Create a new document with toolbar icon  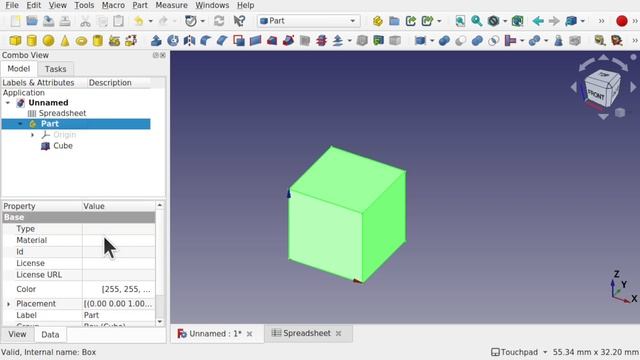click(x=16, y=21)
